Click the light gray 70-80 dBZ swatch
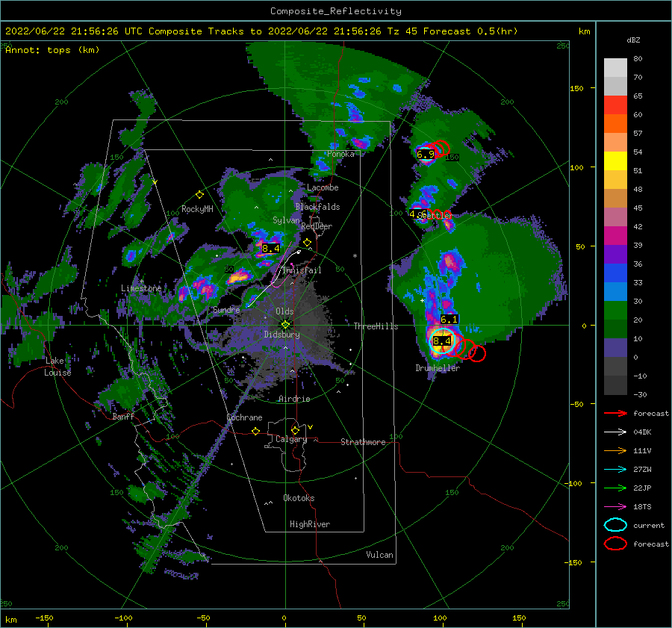 click(615, 68)
